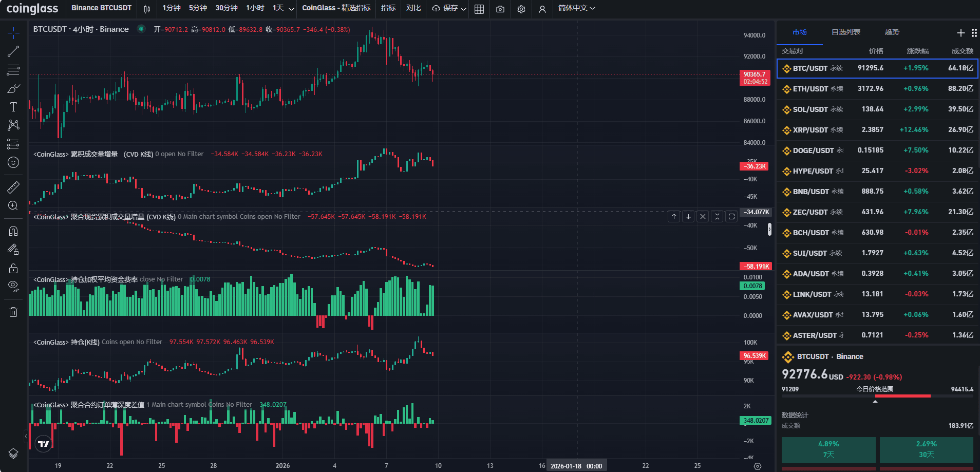Select the trend line drawing tool
This screenshot has width=980, height=472.
pos(13,50)
